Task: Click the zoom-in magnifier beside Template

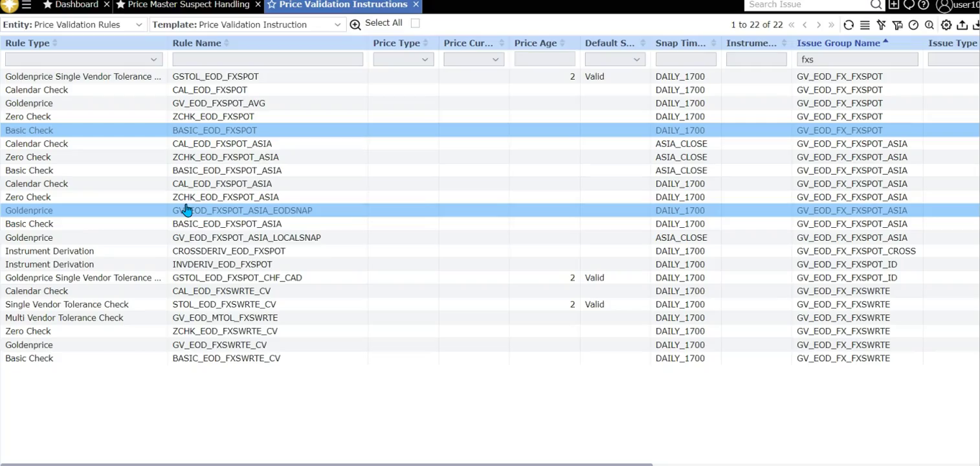Action: pyautogui.click(x=355, y=25)
